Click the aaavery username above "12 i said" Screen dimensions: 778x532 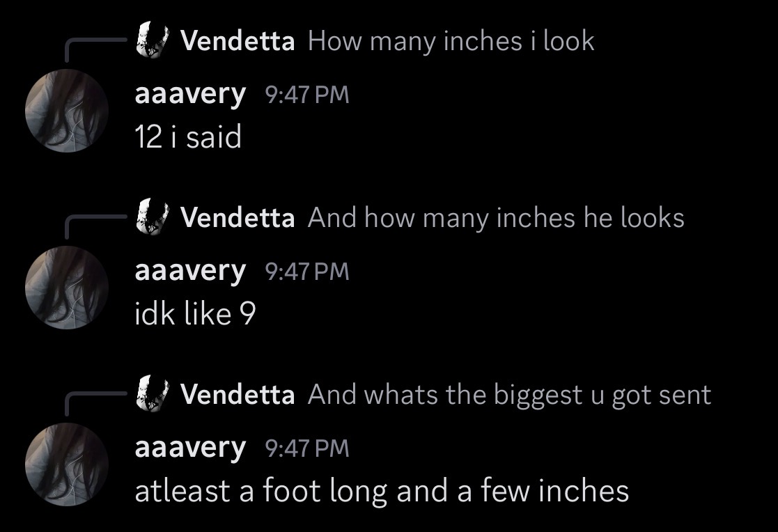click(x=190, y=94)
